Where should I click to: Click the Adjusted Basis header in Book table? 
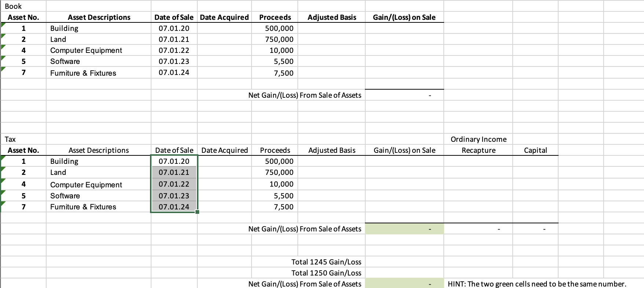[332, 17]
